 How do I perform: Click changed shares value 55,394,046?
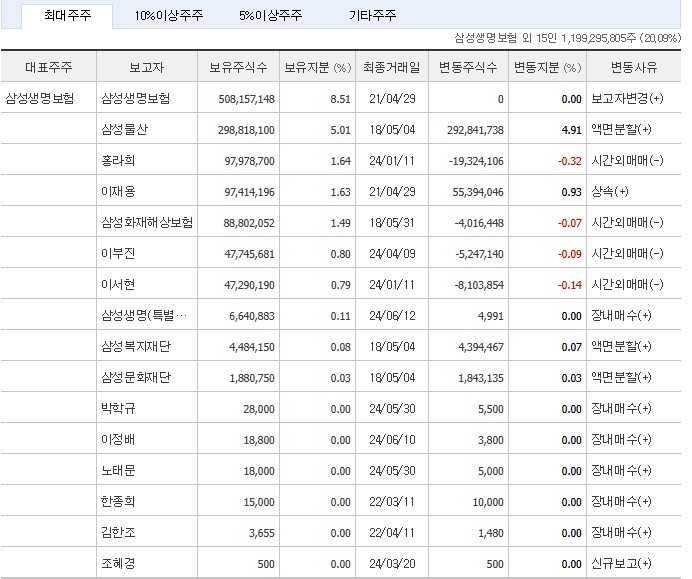(478, 192)
